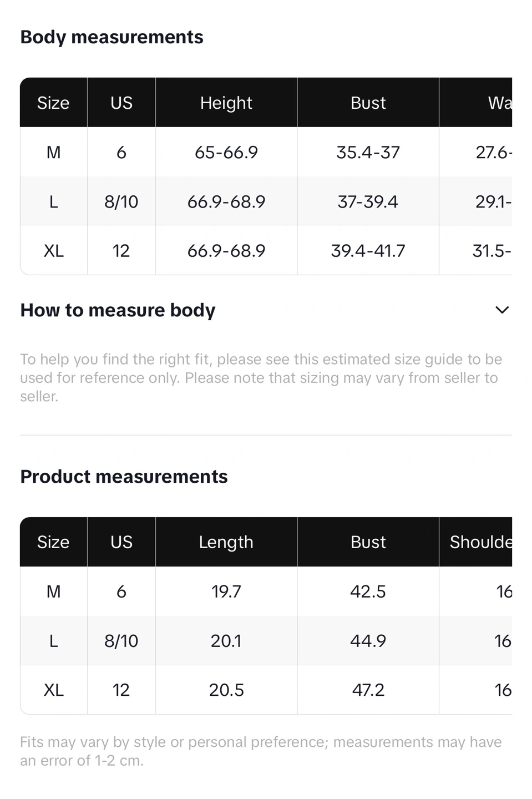Click the US header in product measurements table
The width and height of the screenshot is (532, 799).
(121, 542)
